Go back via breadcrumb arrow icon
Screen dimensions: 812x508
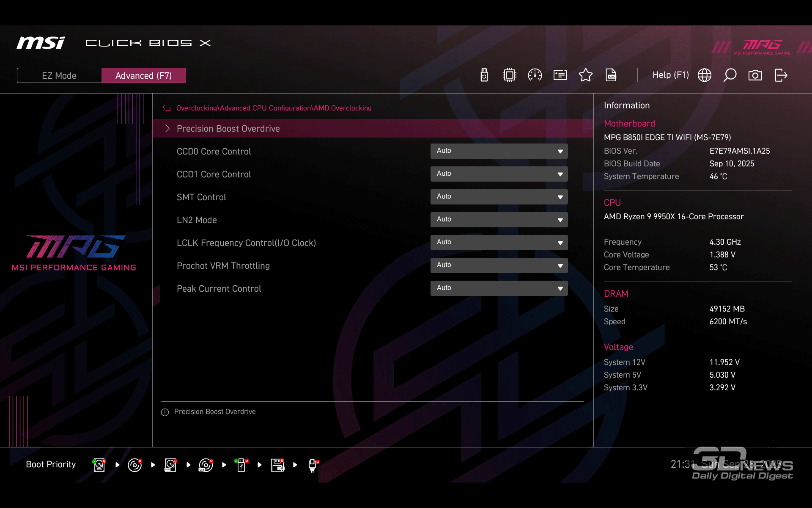tap(167, 108)
